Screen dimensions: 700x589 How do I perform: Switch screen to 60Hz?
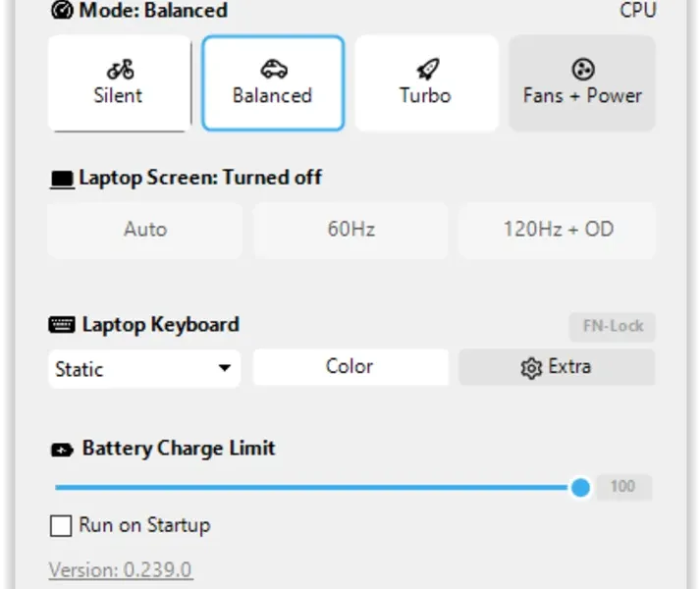click(350, 230)
